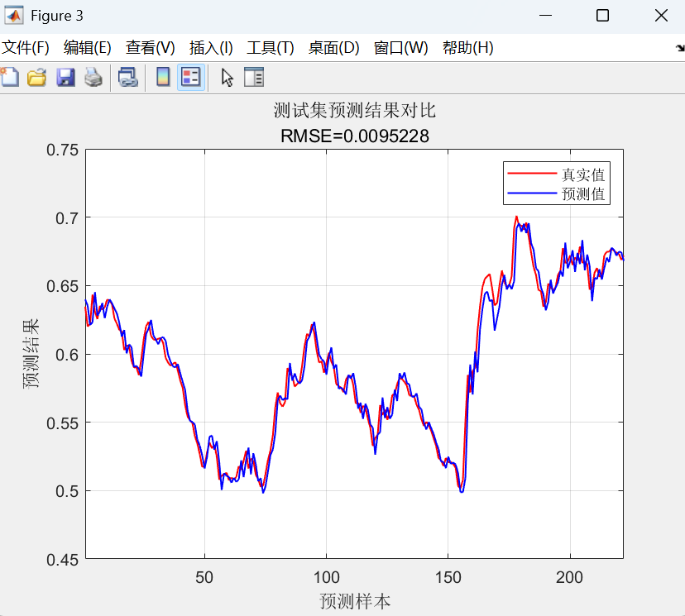Click the y-axis tick label 0.7
685x616 pixels.
[67, 218]
